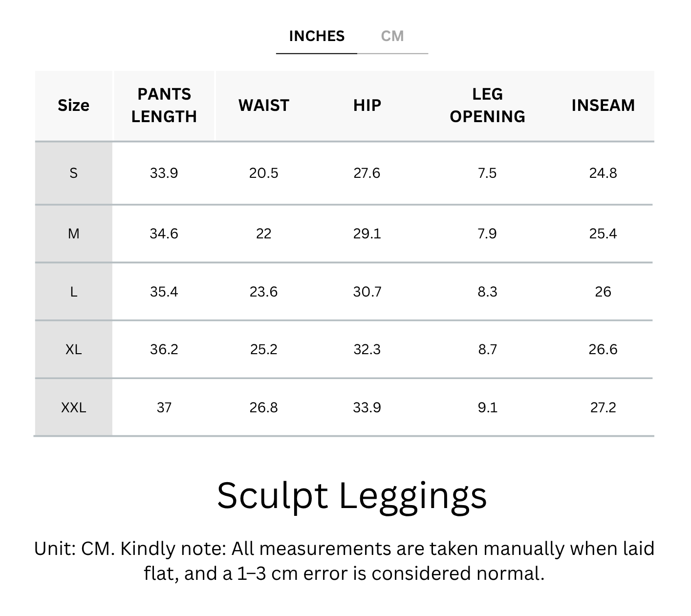The image size is (691, 616).
Task: Click the measurement note about 1–3 cm error
Action: click(x=344, y=561)
